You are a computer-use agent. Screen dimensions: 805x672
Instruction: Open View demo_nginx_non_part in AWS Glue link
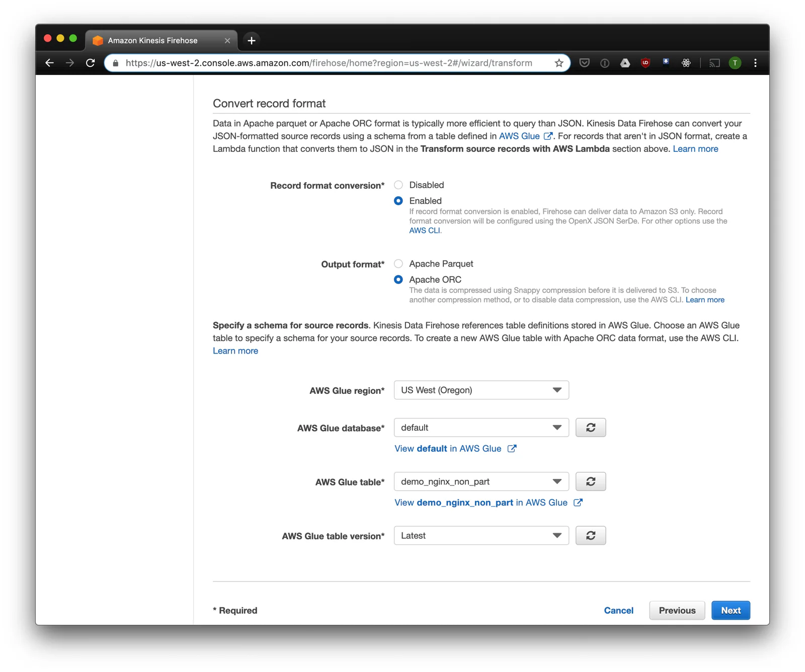(x=489, y=502)
